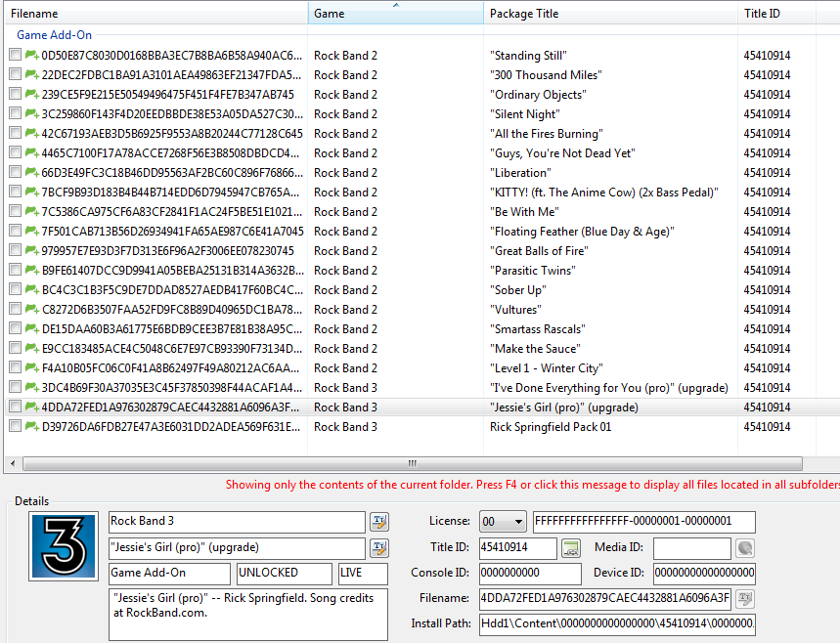Sort by the Package Title column header
This screenshot has height=643, width=840.
(x=611, y=14)
